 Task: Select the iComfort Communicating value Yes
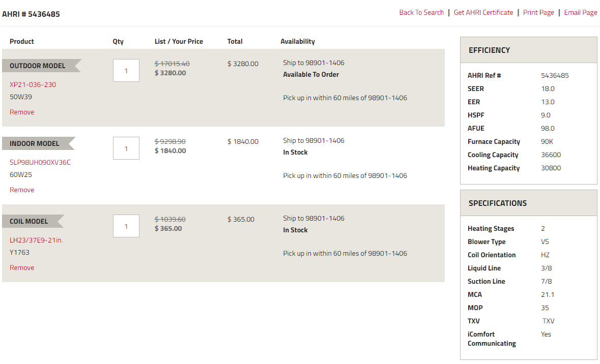546,334
